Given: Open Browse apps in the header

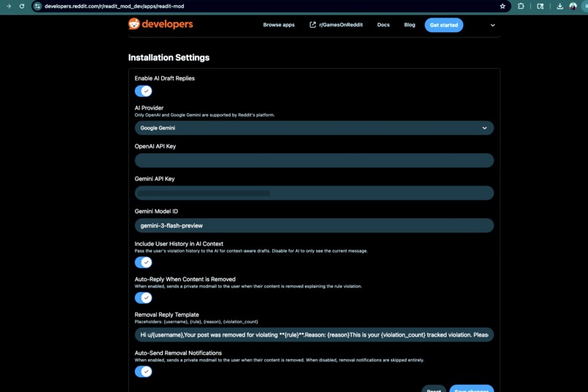Looking at the screenshot, I should pyautogui.click(x=279, y=25).
